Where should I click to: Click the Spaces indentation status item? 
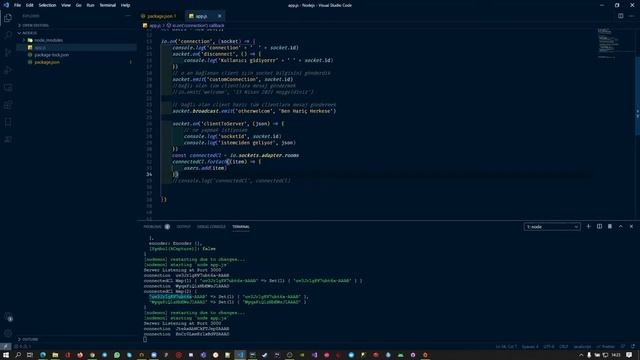(530, 346)
